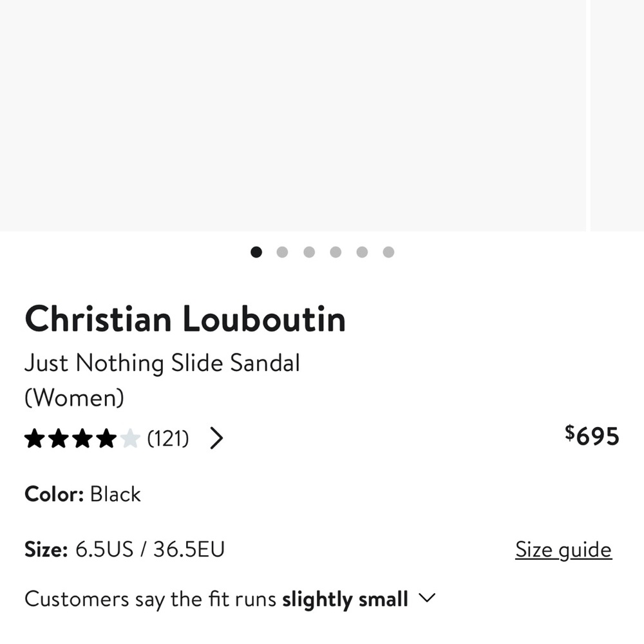The image size is (644, 644).
Task: Expand the customers fit runs text
Action: 216,598
